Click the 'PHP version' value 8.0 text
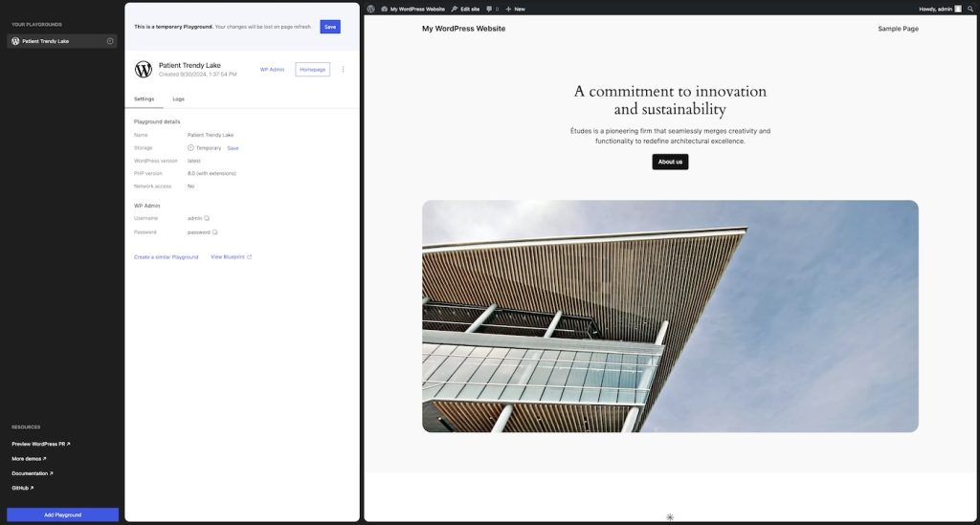 pyautogui.click(x=212, y=173)
